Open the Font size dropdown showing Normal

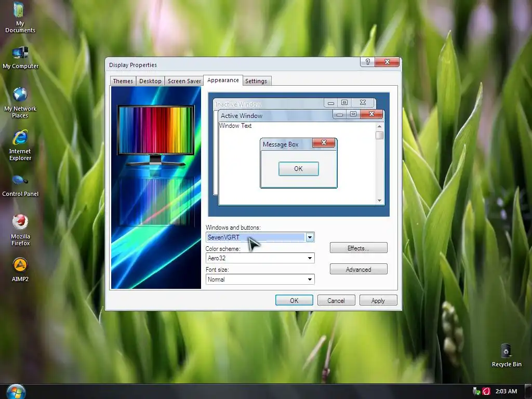(260, 279)
